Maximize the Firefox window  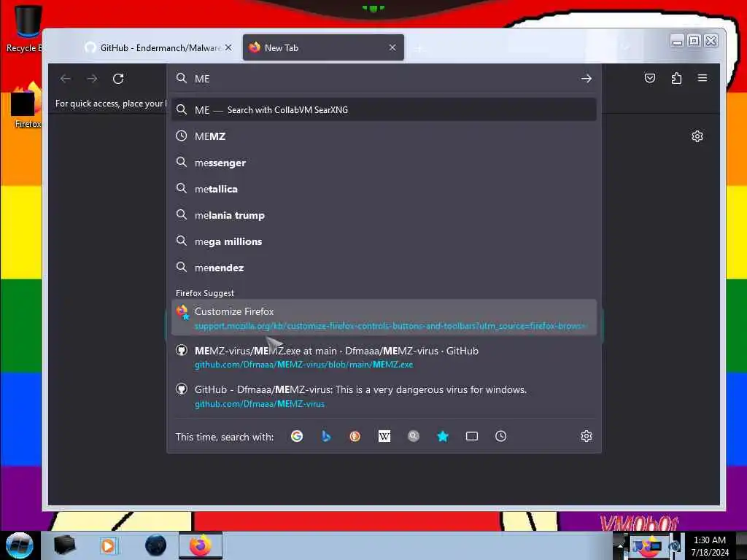pos(694,41)
